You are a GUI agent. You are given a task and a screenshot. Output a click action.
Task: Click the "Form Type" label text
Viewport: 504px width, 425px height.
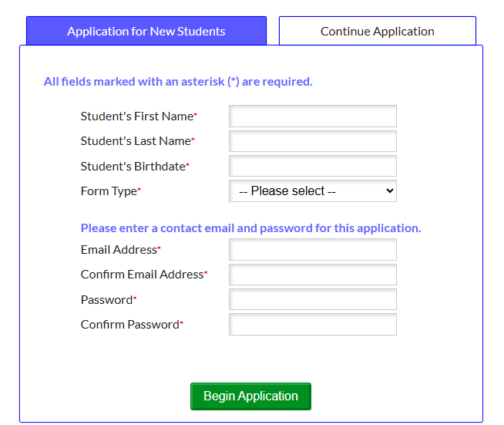(x=109, y=191)
